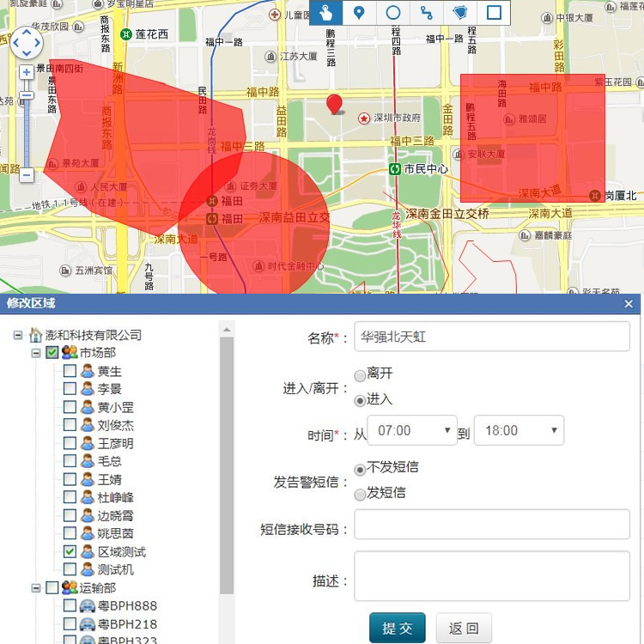Select the circle drawing tool
This screenshot has height=644, width=644.
pyautogui.click(x=393, y=13)
